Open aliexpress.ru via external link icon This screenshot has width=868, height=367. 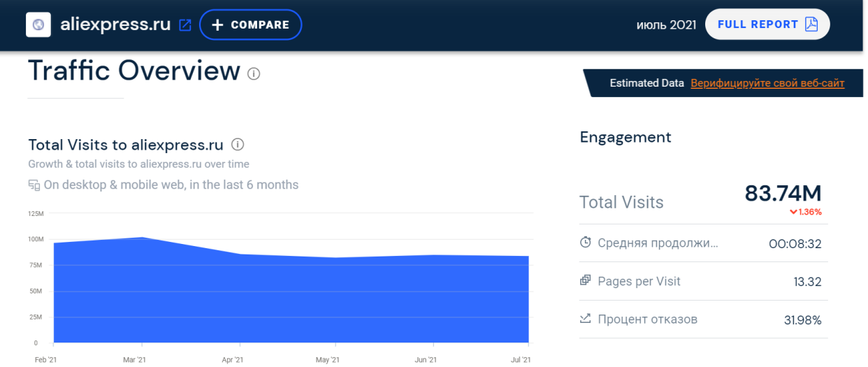pyautogui.click(x=185, y=25)
